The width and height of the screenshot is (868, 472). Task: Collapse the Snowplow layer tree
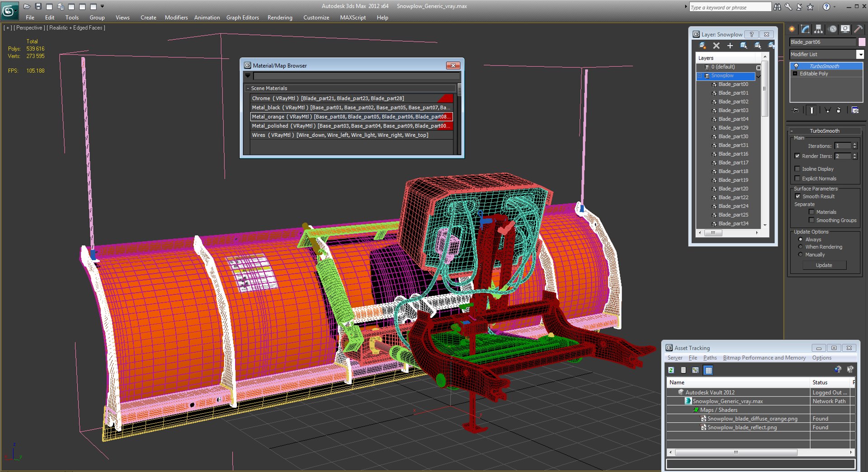pyautogui.click(x=700, y=76)
